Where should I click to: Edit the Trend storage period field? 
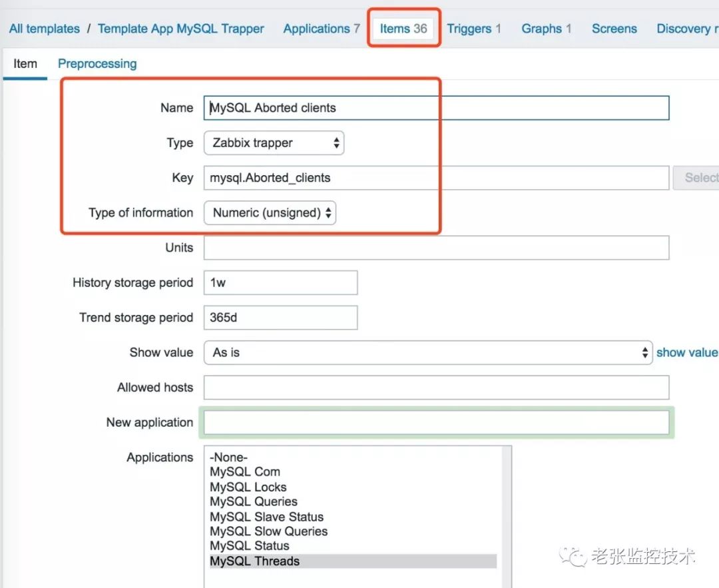click(x=281, y=318)
